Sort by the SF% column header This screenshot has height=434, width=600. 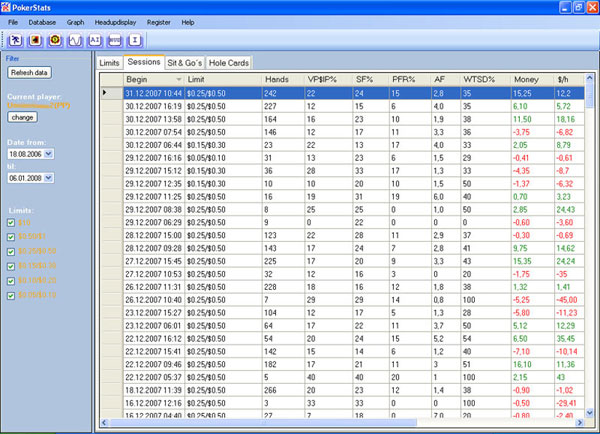370,79
